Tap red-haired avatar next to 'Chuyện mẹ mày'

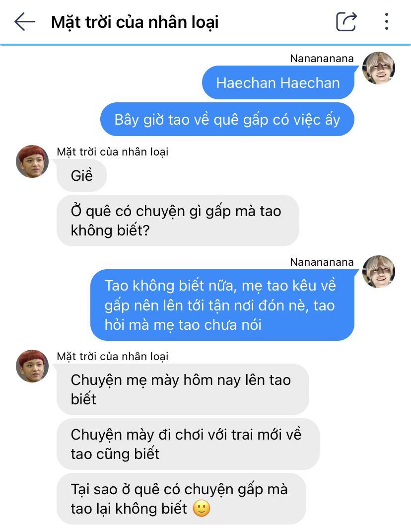click(x=32, y=366)
